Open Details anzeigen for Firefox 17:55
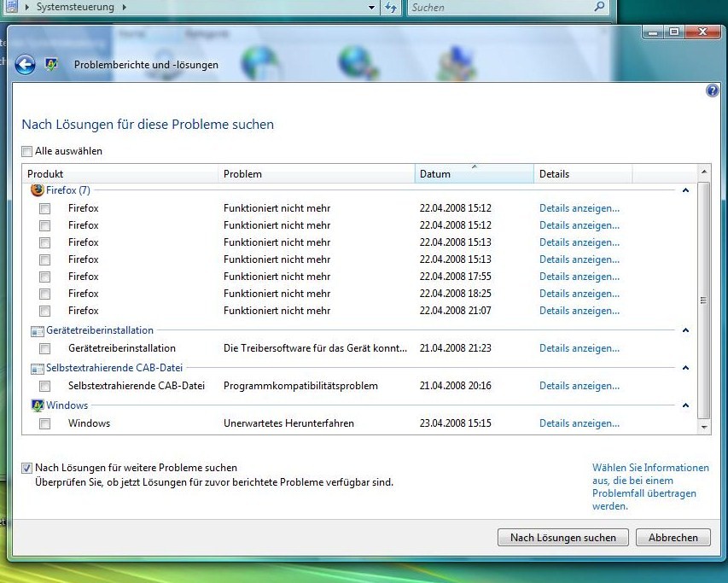Screen dimensions: 728x583 [x=579, y=277]
